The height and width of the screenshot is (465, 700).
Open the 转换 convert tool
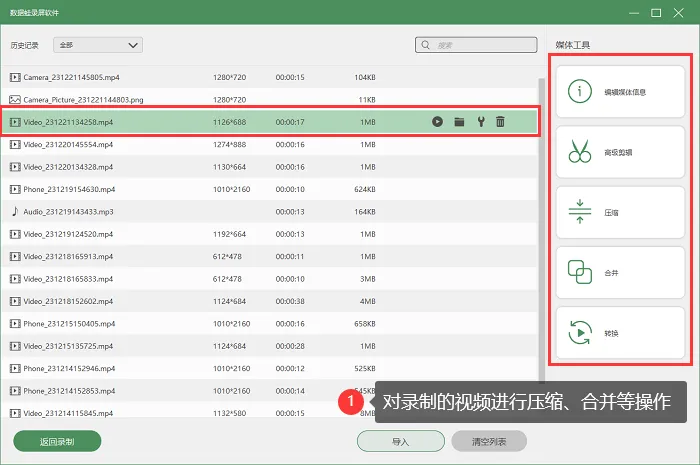(620, 333)
